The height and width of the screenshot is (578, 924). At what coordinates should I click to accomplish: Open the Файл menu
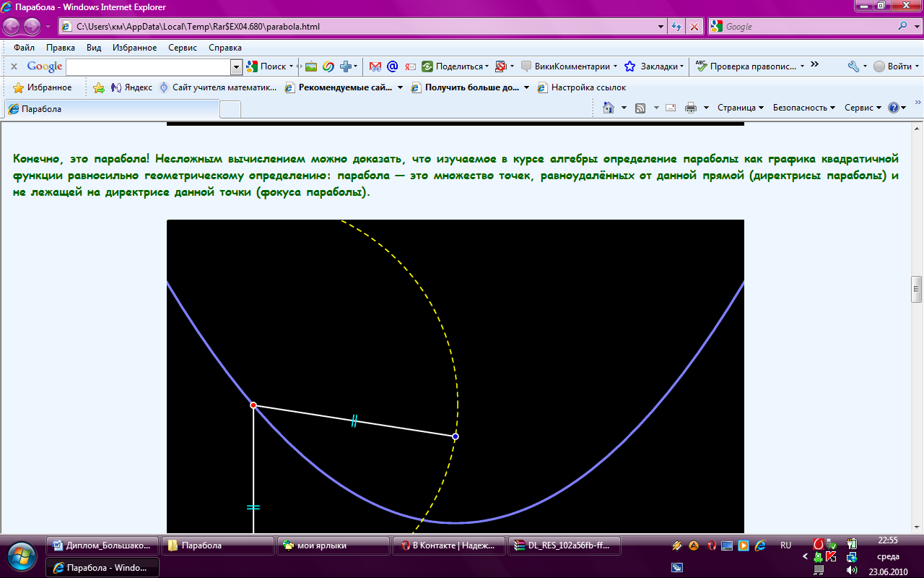(x=24, y=48)
